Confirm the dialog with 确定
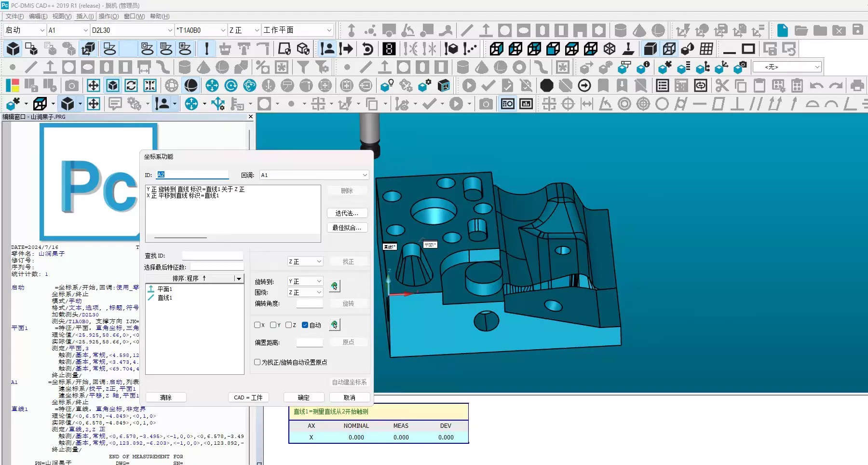Image resolution: width=868 pixels, height=465 pixels. (x=304, y=397)
